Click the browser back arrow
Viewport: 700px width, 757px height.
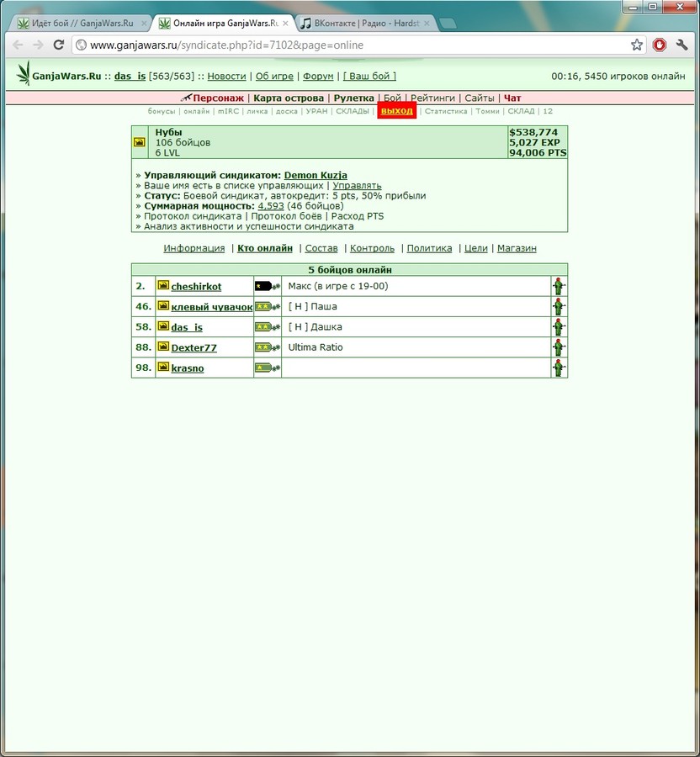[18, 45]
